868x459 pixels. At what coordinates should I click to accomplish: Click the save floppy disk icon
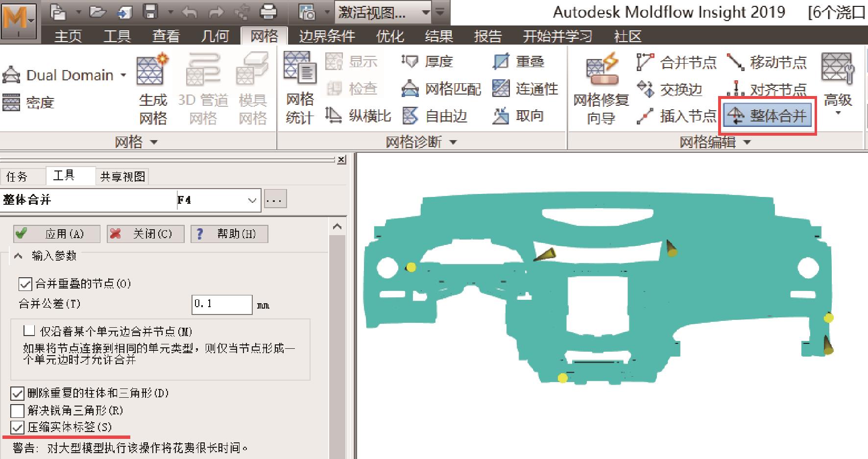point(150,12)
